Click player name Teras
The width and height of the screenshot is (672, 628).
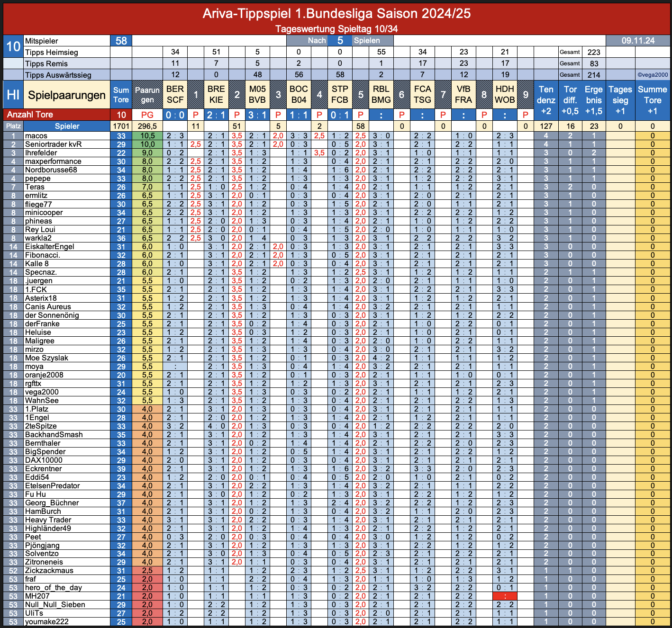pos(35,187)
